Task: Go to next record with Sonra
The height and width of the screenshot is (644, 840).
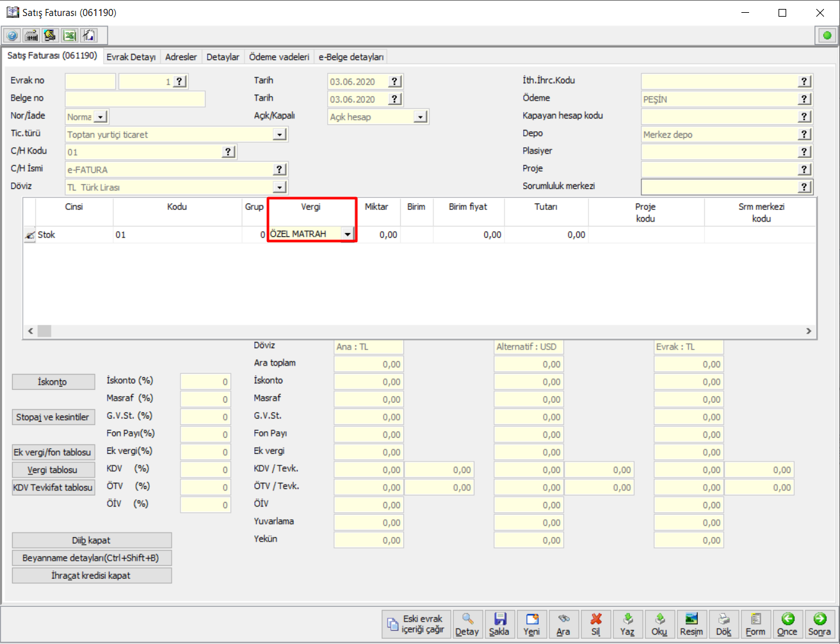Action: 819,624
